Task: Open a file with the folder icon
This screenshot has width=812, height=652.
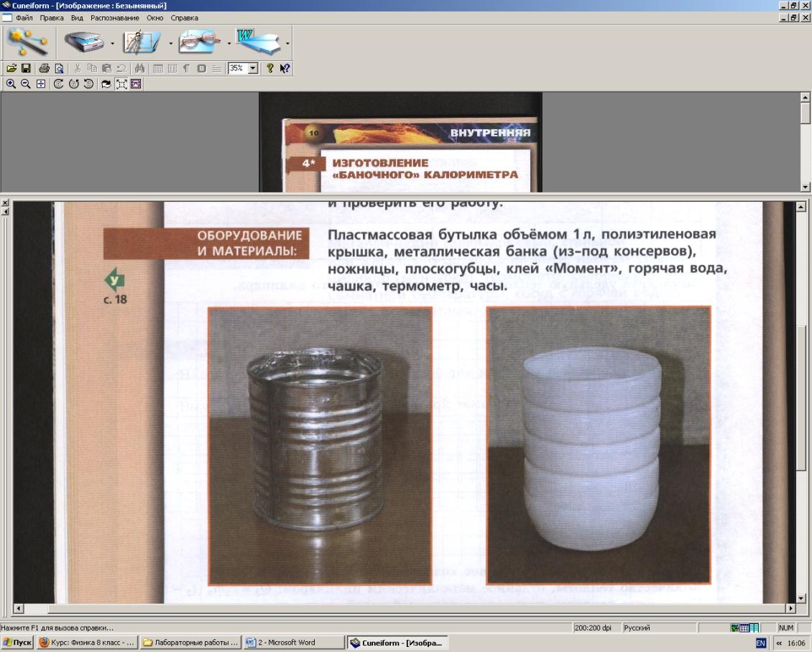Action: tap(11, 68)
